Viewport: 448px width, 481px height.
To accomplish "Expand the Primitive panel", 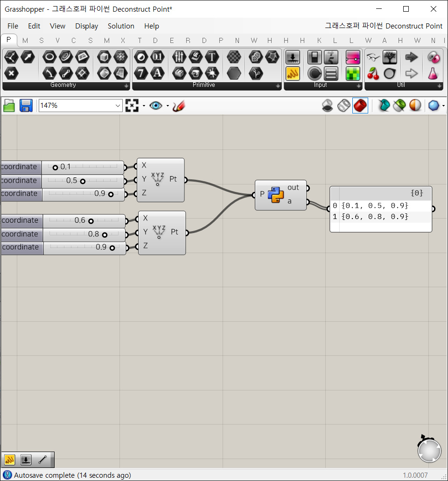I will pyautogui.click(x=278, y=86).
